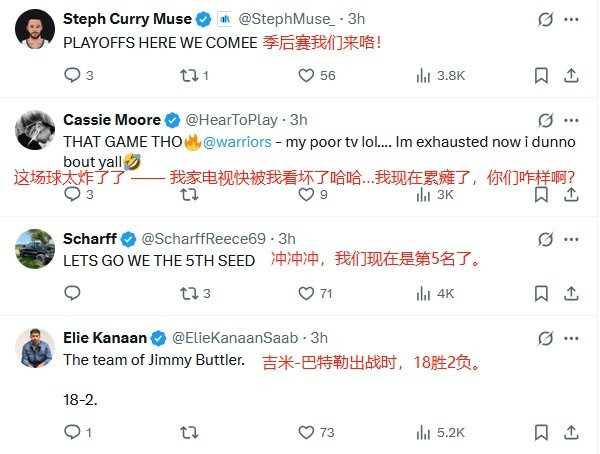
Task: Open Scharff's truck profile picture
Action: pos(35,249)
